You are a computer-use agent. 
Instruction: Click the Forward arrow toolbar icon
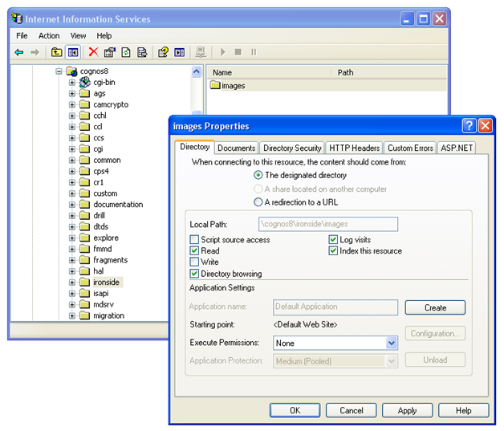[x=35, y=52]
